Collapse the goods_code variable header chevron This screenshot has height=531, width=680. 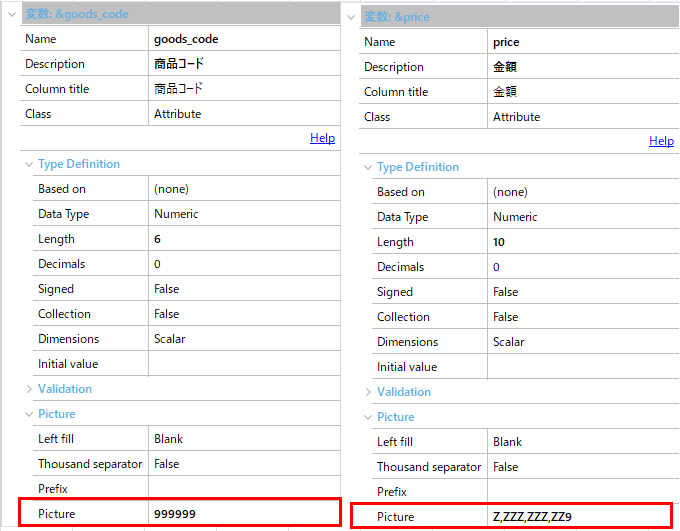[x=12, y=14]
